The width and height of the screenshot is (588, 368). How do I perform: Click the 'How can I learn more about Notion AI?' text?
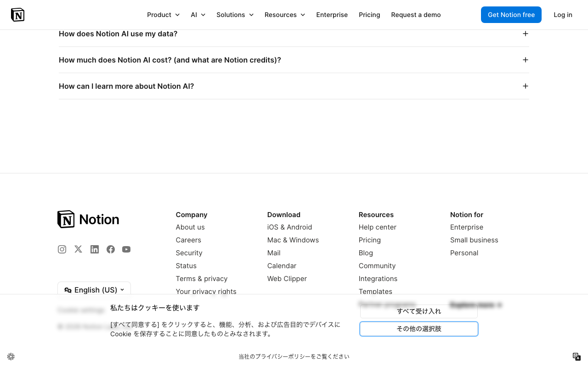[x=126, y=86]
